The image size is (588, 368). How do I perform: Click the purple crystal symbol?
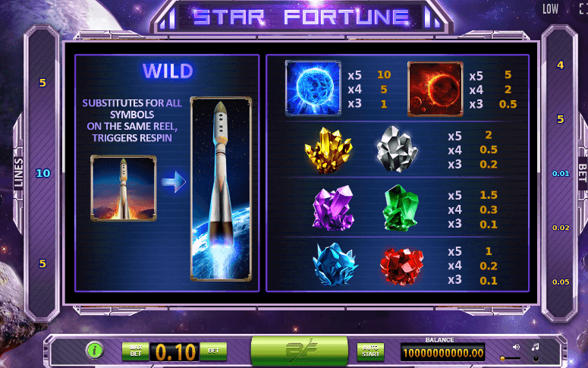click(333, 207)
